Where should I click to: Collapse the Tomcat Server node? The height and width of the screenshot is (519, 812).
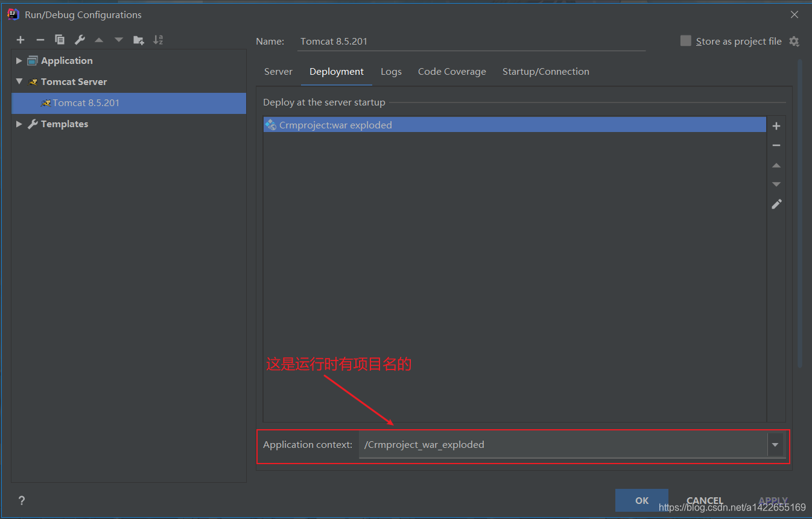click(19, 81)
